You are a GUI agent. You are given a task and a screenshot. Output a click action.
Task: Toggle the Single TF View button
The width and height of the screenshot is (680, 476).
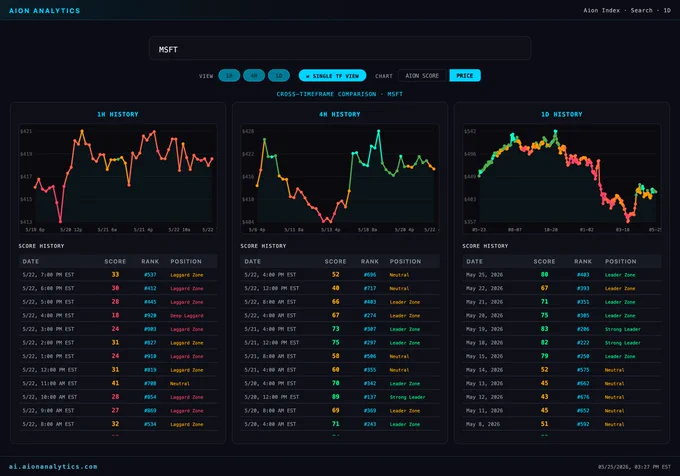(332, 75)
